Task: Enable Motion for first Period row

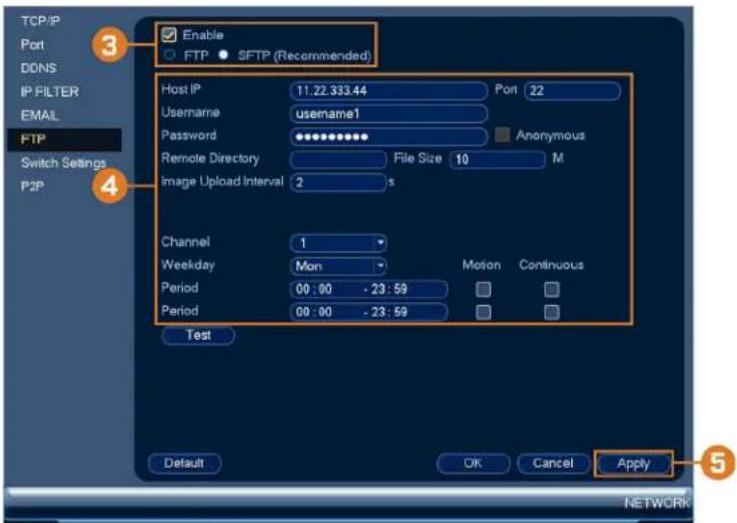Action: [483, 289]
